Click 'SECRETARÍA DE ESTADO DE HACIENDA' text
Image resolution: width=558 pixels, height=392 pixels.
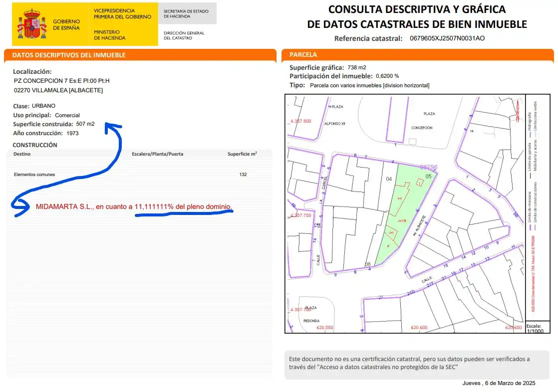point(186,13)
